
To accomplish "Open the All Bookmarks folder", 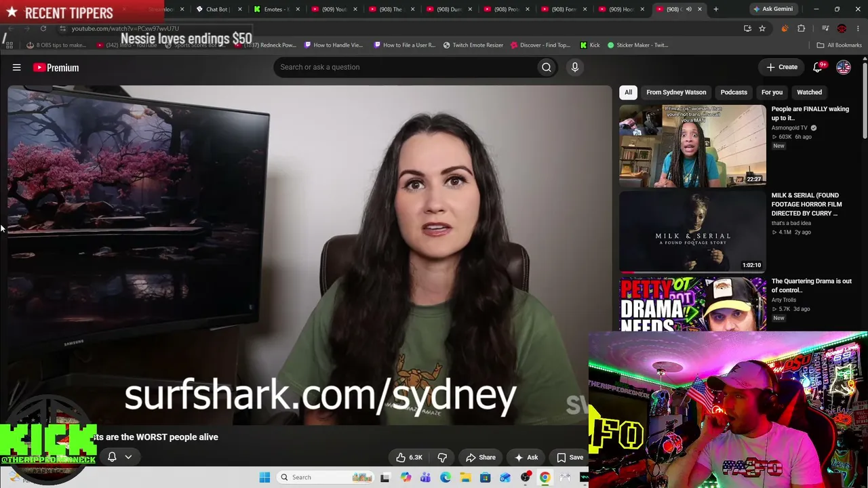I will tap(840, 45).
